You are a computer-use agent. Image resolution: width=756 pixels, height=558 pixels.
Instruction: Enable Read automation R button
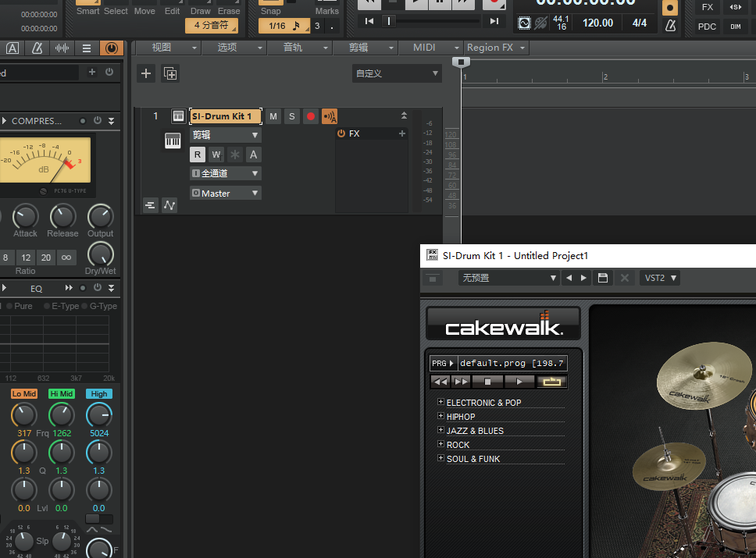197,155
